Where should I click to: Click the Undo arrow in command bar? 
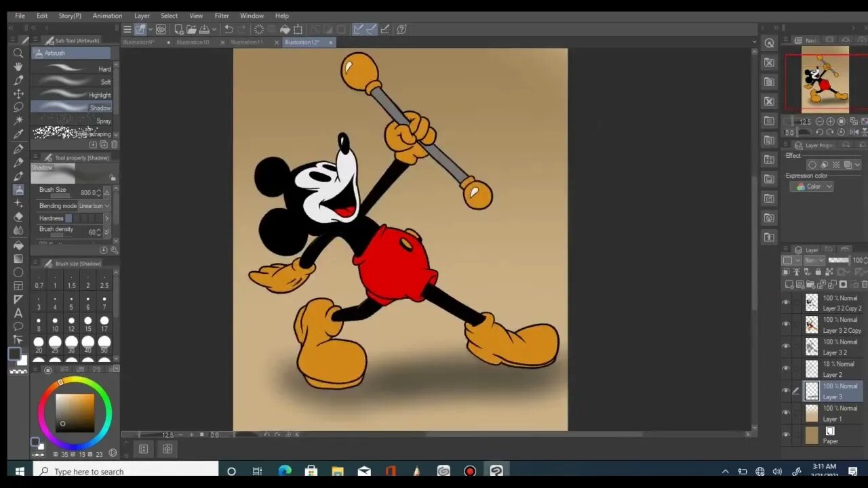(229, 29)
